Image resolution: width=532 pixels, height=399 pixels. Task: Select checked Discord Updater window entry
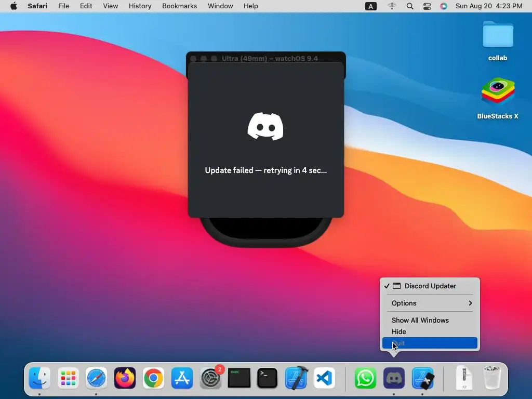(430, 286)
